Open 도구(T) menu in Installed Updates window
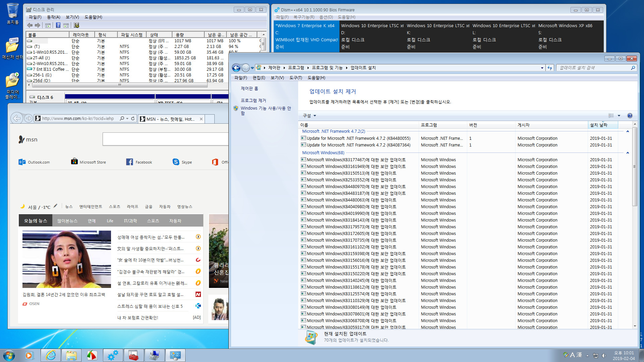The height and width of the screenshot is (362, 644). click(296, 78)
